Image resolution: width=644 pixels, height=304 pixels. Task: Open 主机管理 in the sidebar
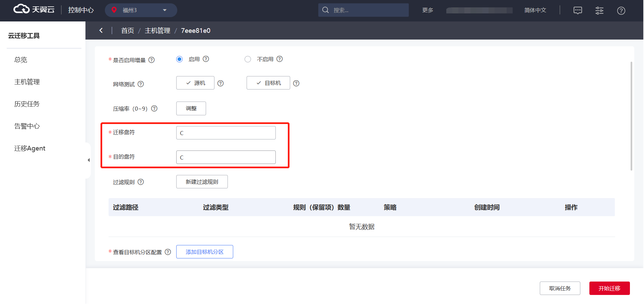27,82
